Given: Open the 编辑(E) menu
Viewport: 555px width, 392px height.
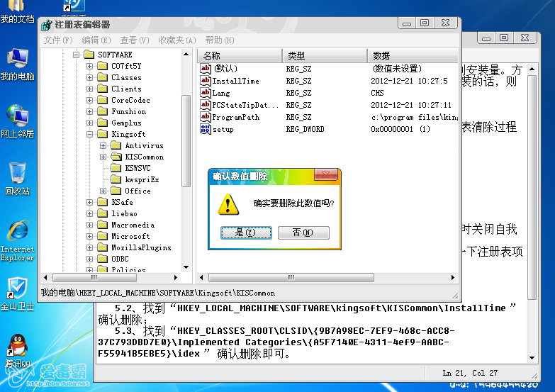Looking at the screenshot, I should [x=96, y=40].
